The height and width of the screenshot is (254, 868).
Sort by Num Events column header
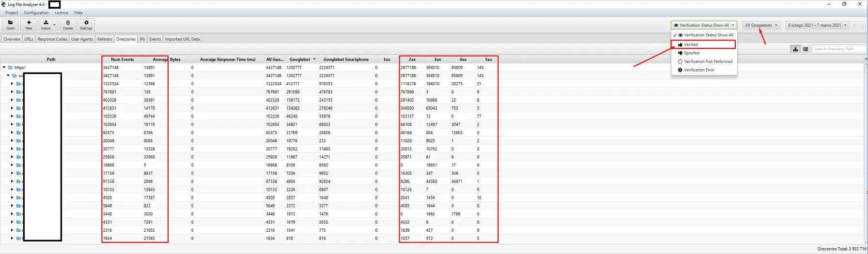[x=122, y=60]
